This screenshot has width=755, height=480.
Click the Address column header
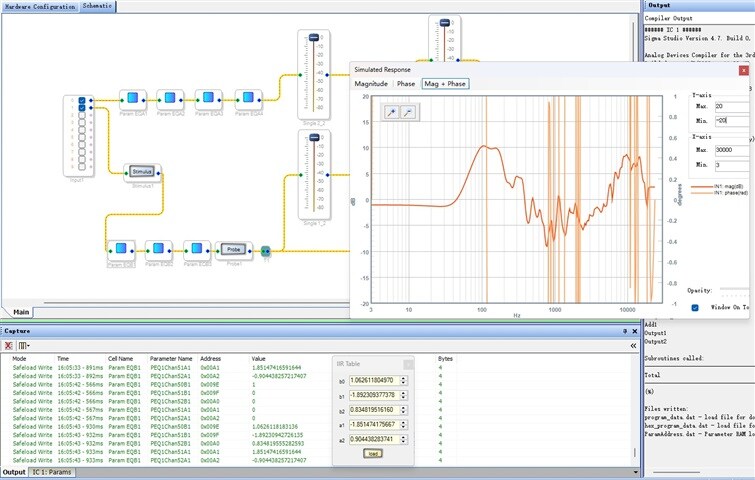(x=210, y=359)
